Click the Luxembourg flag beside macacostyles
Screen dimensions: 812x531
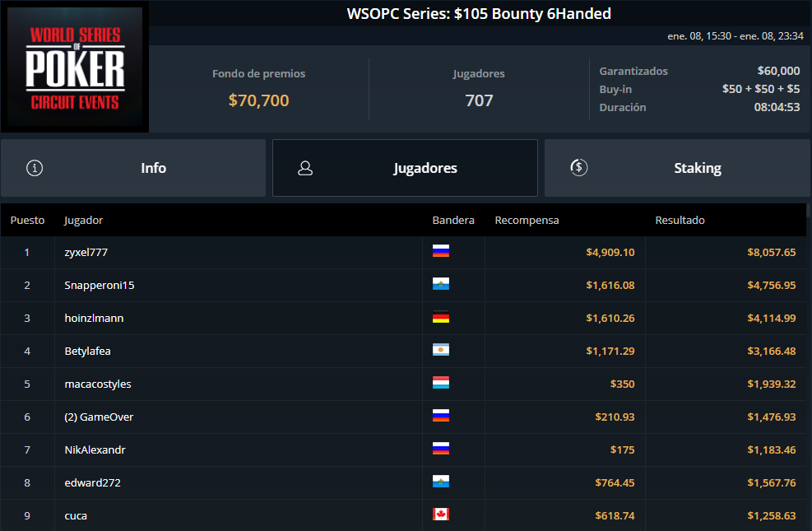pos(441,383)
